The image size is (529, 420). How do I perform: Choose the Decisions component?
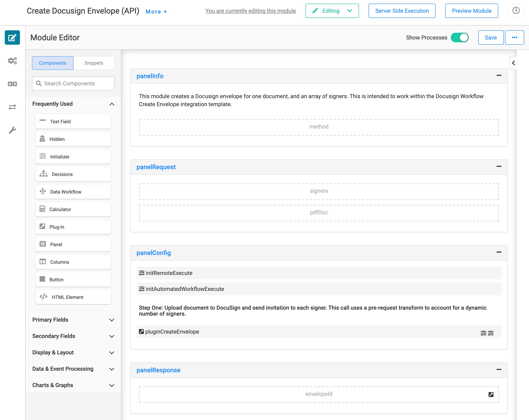(73, 174)
